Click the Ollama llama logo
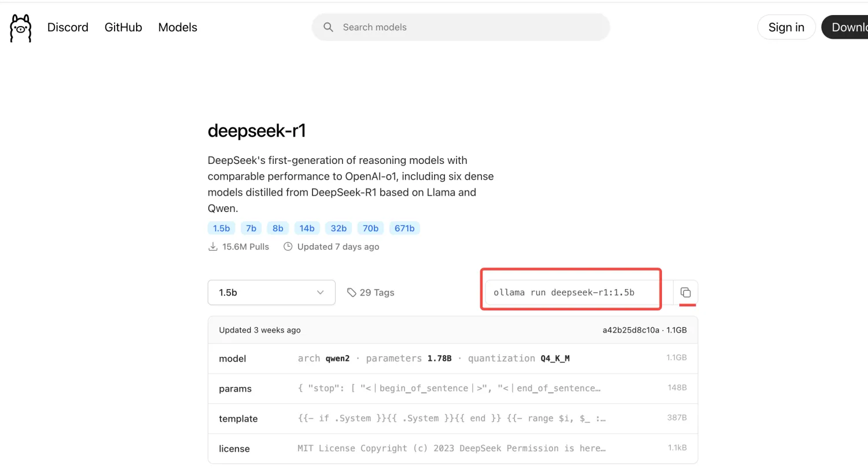Image resolution: width=868 pixels, height=468 pixels. point(21,27)
